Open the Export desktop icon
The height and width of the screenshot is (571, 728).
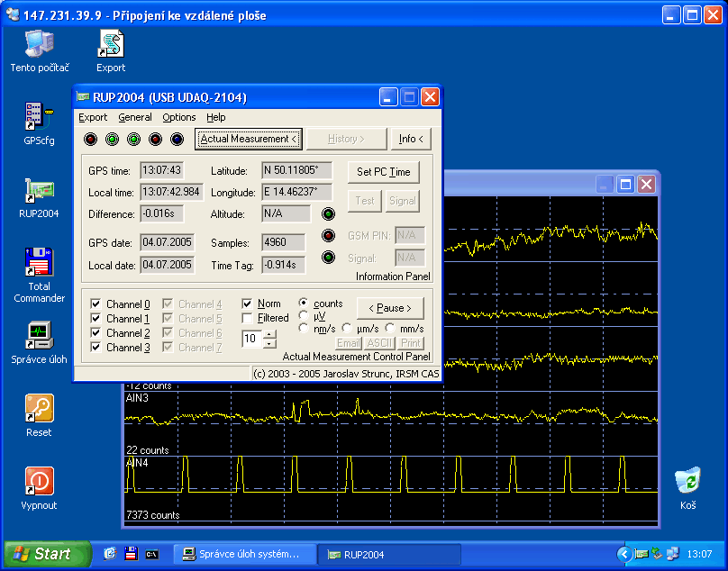coord(110,42)
